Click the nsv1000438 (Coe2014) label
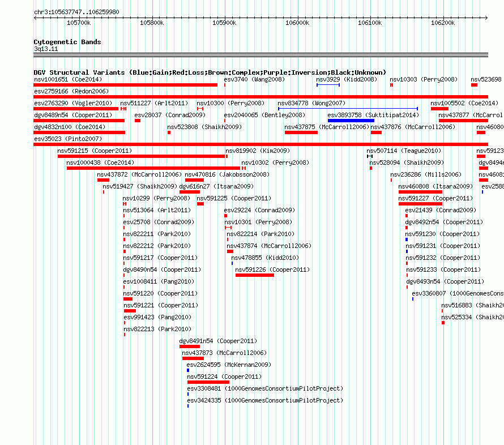The width and height of the screenshot is (504, 445). coord(100,162)
